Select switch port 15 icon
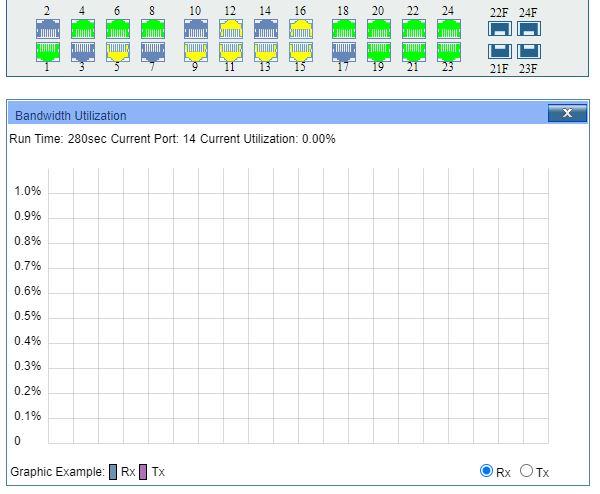 (301, 52)
